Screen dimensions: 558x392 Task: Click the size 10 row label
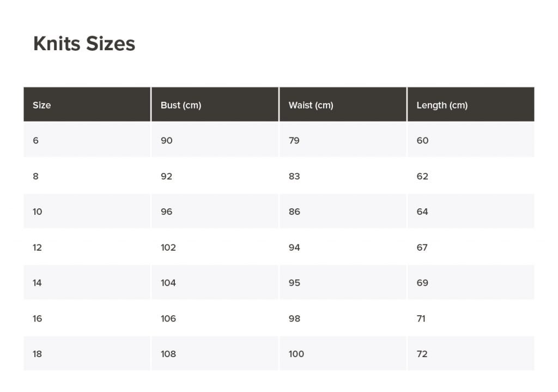38,212
